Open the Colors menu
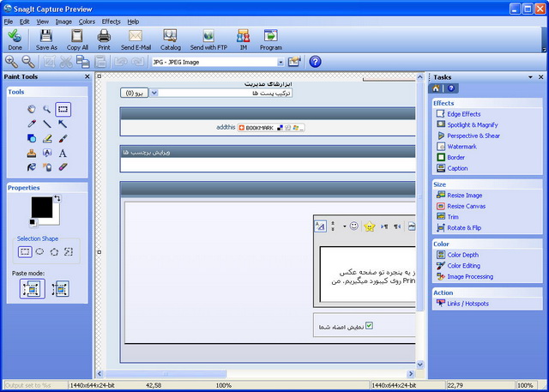The image size is (549, 392). tap(87, 21)
